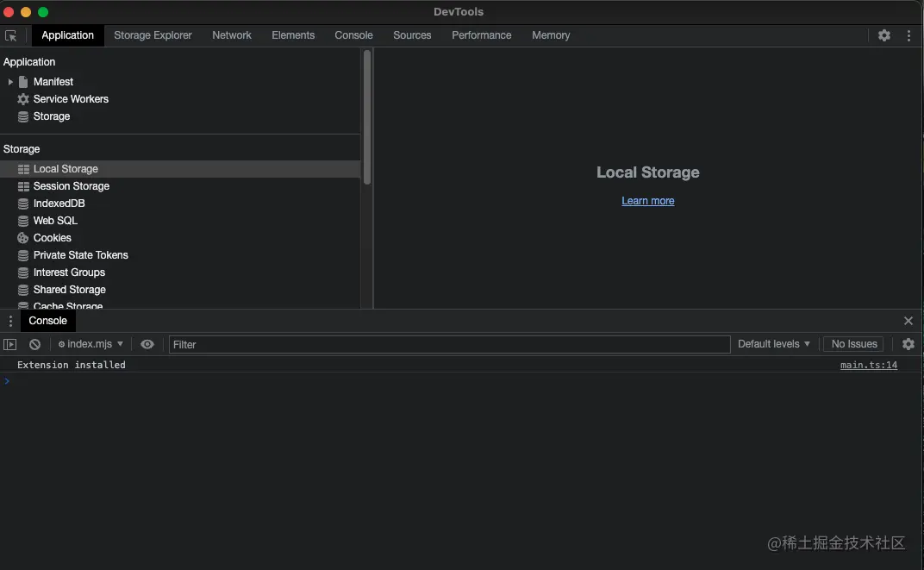Screen dimensions: 924x570
Task: Click the red close window button
Action: tap(9, 12)
